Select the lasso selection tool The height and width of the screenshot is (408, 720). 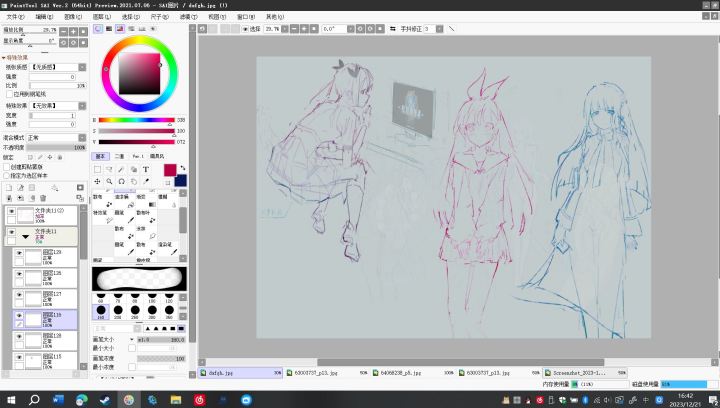click(109, 169)
